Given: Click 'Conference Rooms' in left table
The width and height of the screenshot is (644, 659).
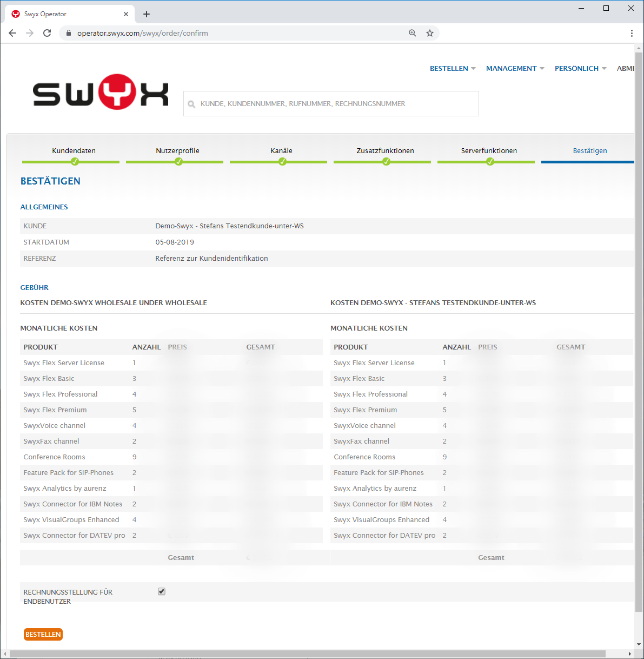Looking at the screenshot, I should [x=54, y=457].
